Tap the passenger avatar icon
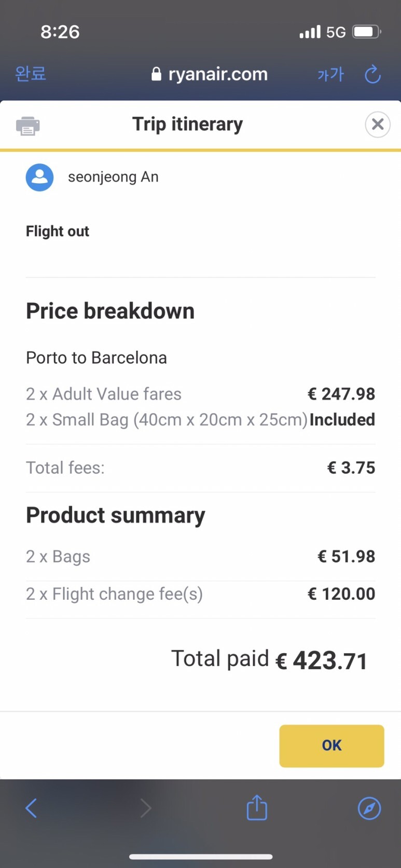 40,177
